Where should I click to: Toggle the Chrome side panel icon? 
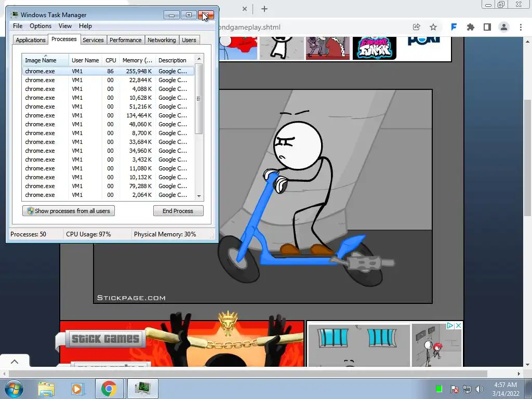[x=487, y=27]
